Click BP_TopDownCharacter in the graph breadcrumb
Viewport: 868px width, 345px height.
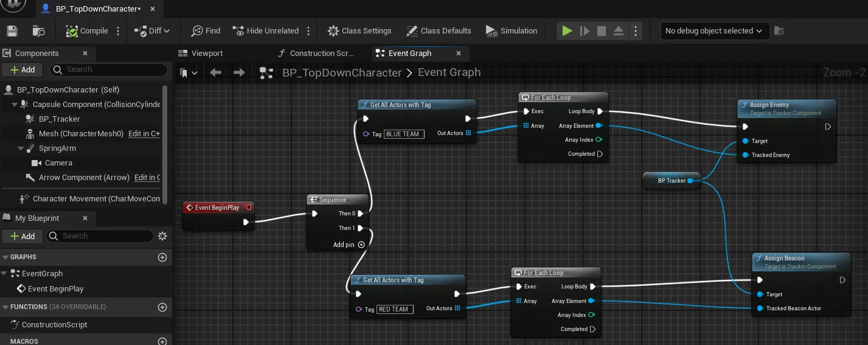point(342,72)
